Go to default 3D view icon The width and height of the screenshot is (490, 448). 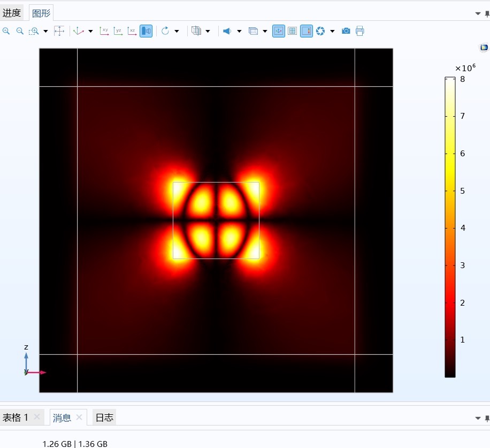click(x=78, y=31)
